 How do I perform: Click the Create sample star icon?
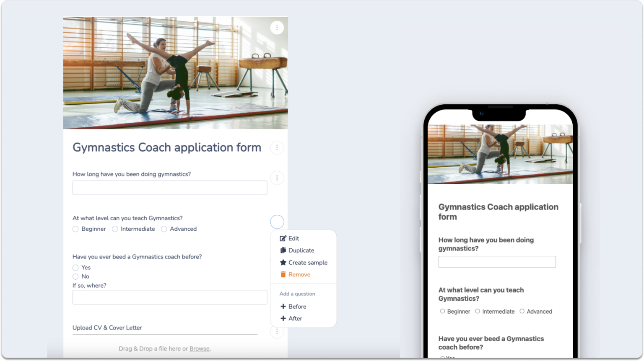pyautogui.click(x=283, y=263)
